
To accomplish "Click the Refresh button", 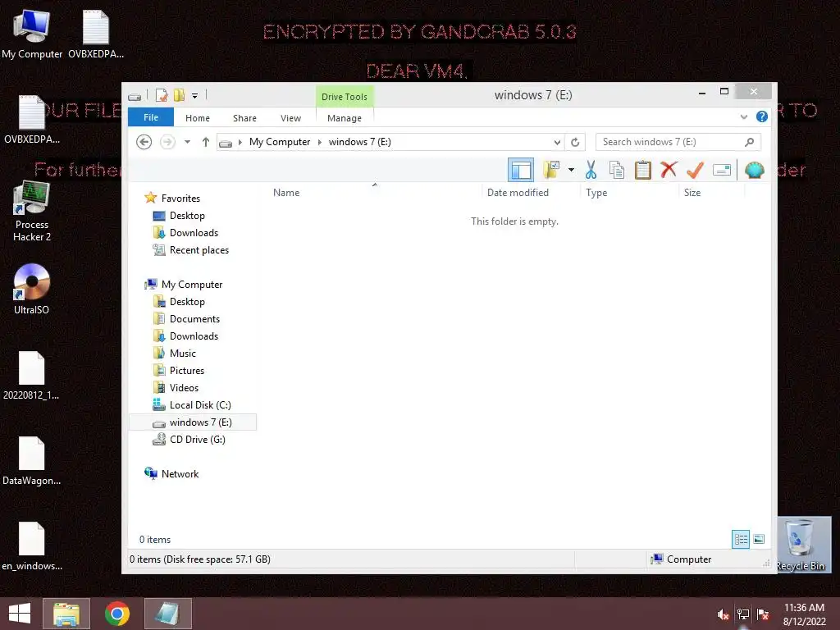I will point(575,142).
